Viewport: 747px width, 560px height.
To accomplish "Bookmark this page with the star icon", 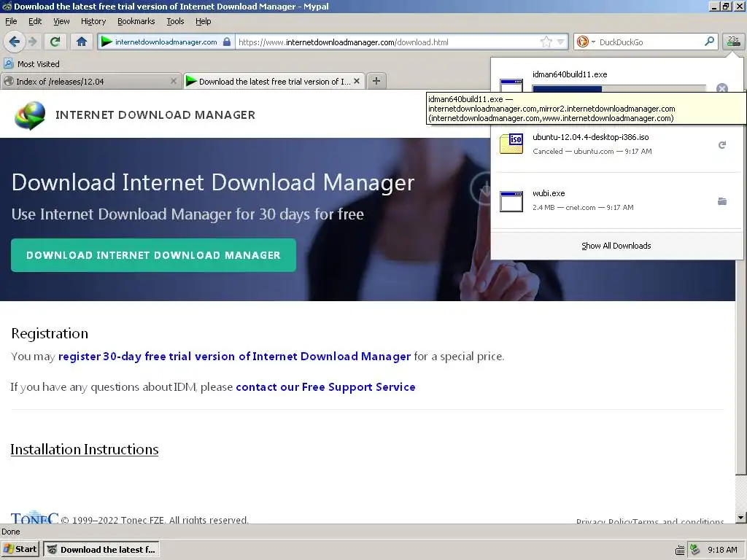I will pos(546,42).
